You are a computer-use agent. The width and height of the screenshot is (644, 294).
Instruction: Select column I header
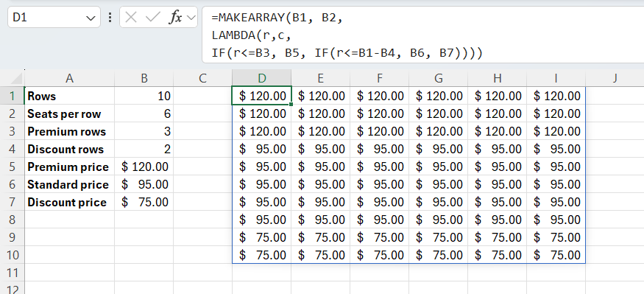click(556, 78)
